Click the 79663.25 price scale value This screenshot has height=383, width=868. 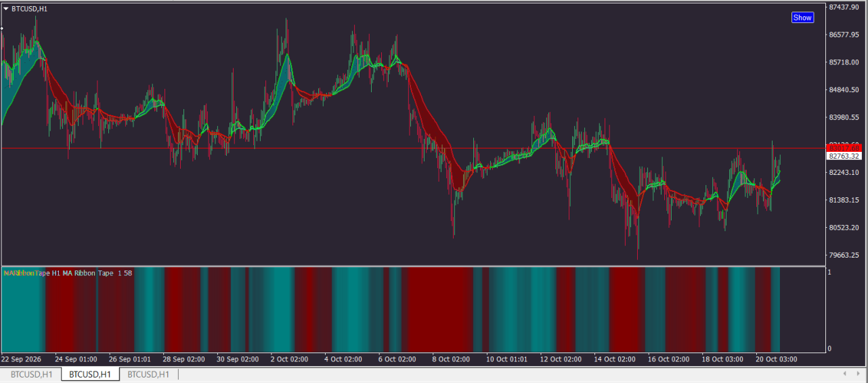[844, 256]
